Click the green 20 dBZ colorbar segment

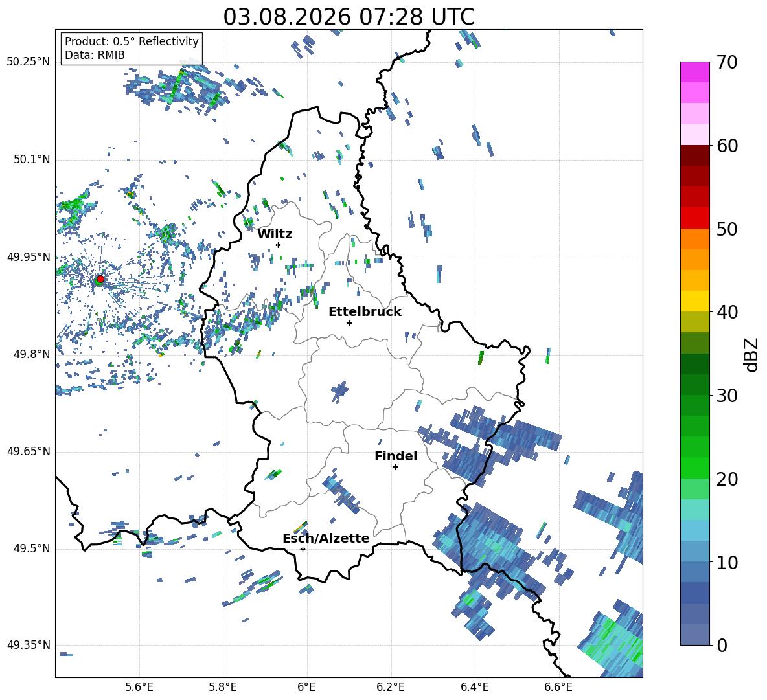[x=694, y=468]
